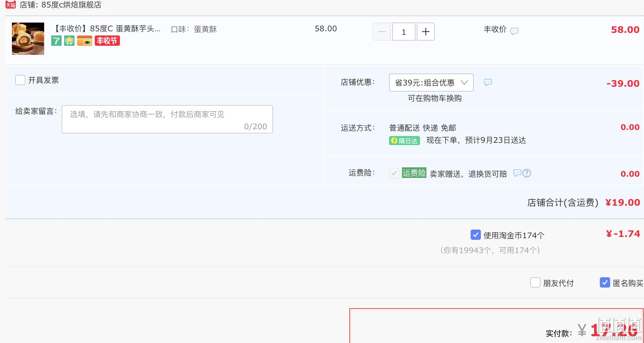The width and height of the screenshot is (644, 343).
Task: Click the 普通配送 快递 免邮 shipping text
Action: (423, 128)
